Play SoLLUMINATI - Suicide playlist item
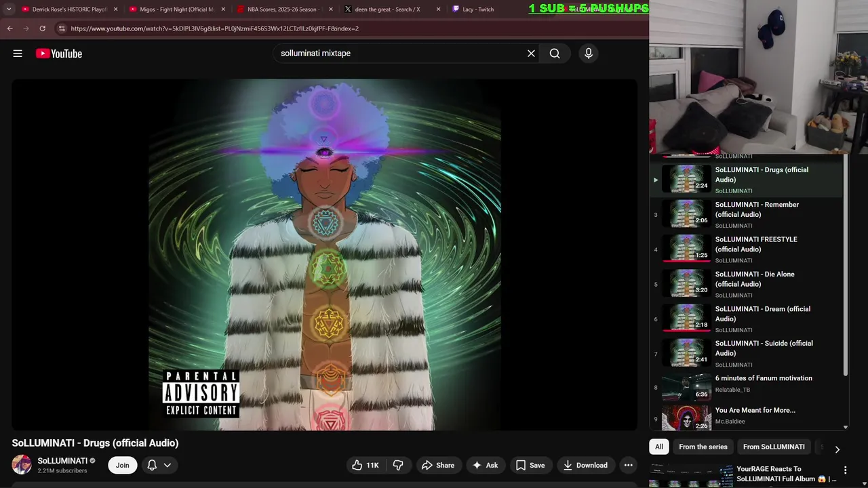868x488 pixels. 745,353
